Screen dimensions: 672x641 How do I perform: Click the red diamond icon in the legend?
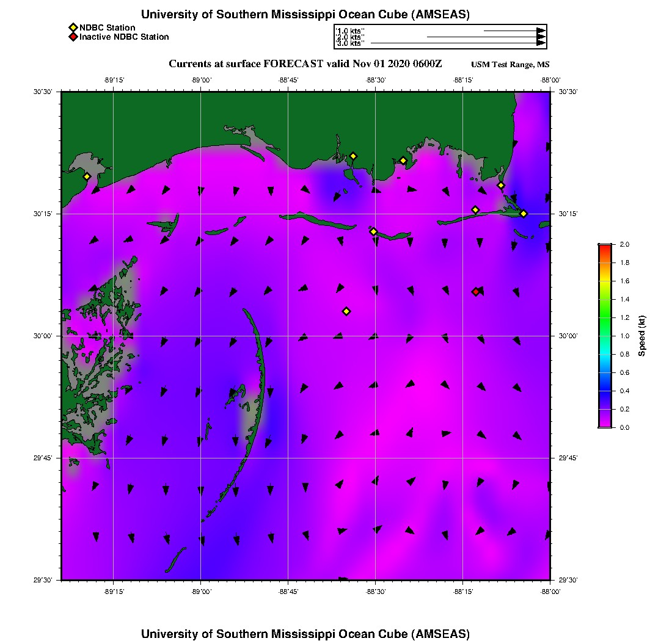[x=73, y=37]
